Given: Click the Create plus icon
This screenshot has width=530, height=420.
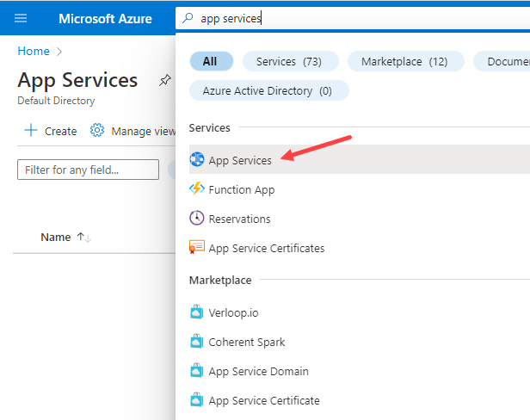Looking at the screenshot, I should [x=31, y=130].
